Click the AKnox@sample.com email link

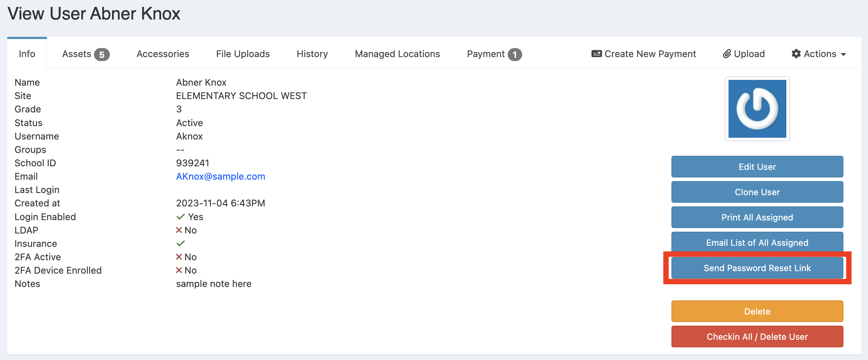click(220, 176)
